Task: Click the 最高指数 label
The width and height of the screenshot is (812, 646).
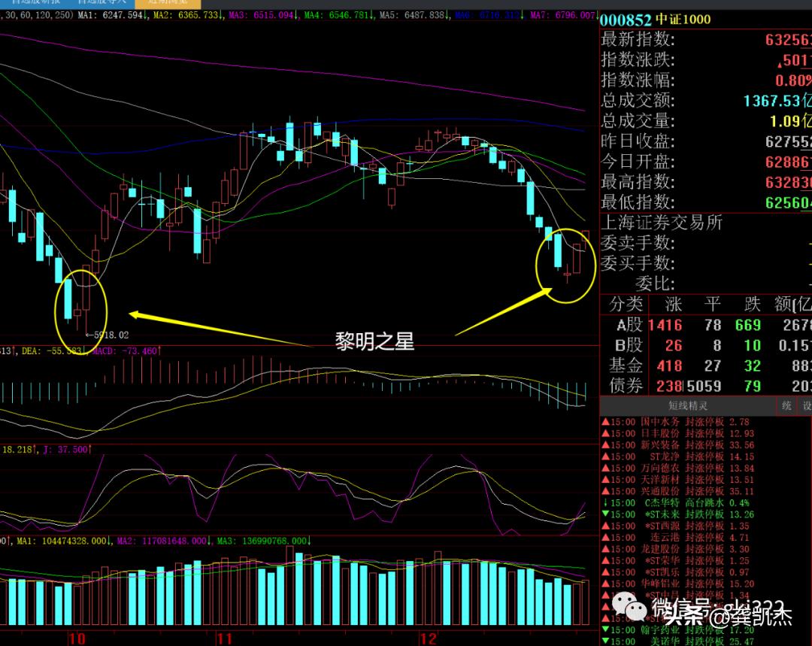Action: point(638,182)
